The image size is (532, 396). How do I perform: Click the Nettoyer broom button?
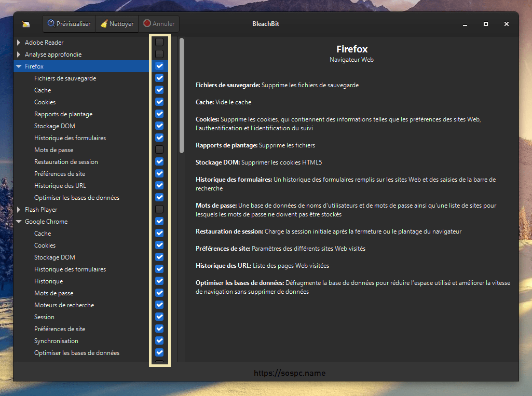coord(117,24)
